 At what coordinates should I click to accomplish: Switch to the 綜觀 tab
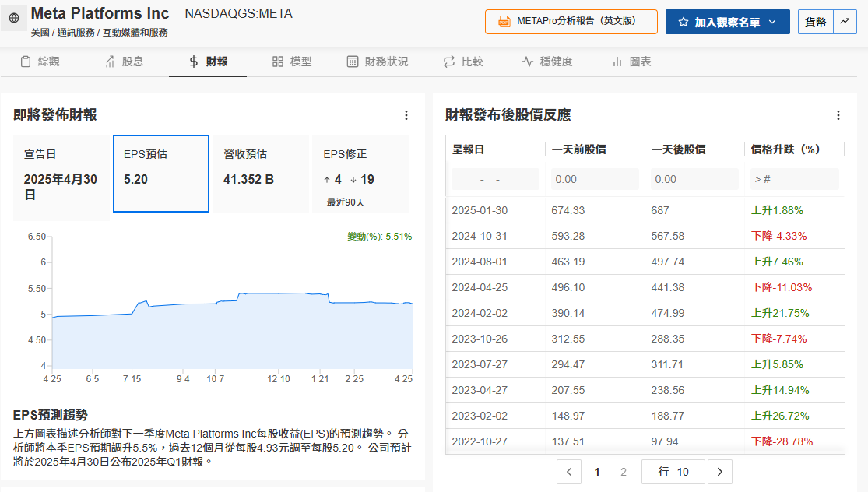[40, 61]
